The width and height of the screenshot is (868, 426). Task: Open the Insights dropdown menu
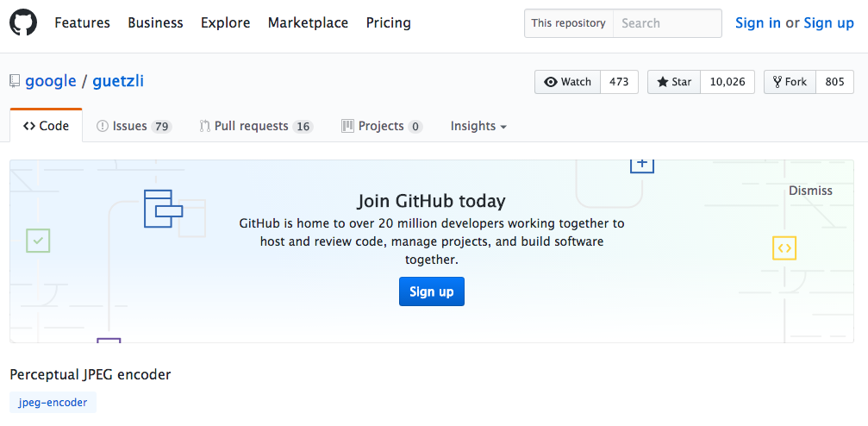pos(478,126)
